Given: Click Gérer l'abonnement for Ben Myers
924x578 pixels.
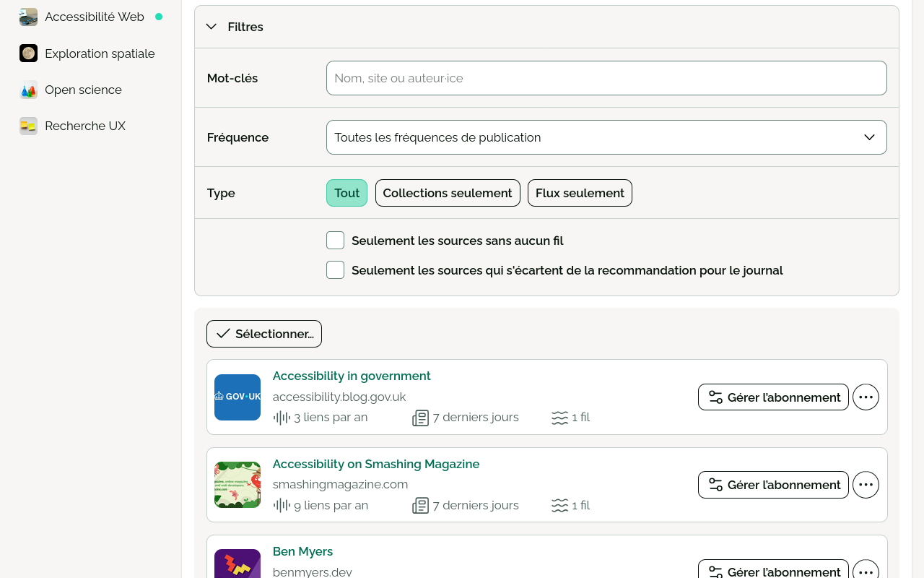Looking at the screenshot, I should click(773, 570).
